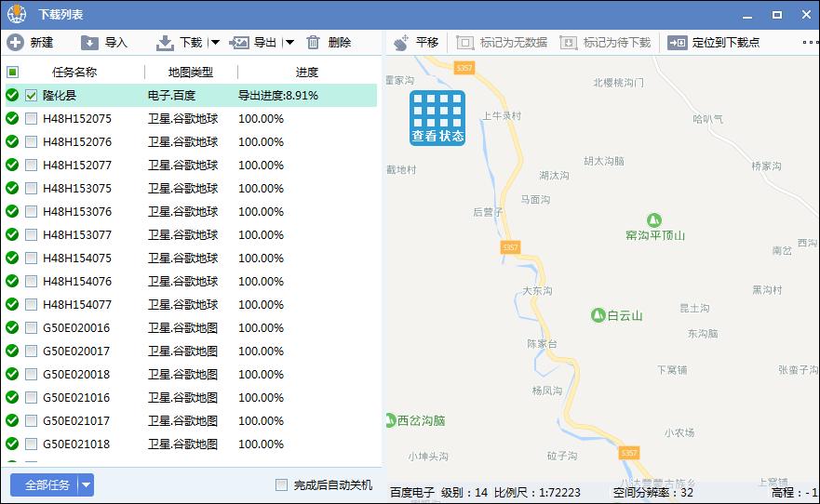Click the S357 road badge at top
The image size is (820, 504).
[464, 68]
